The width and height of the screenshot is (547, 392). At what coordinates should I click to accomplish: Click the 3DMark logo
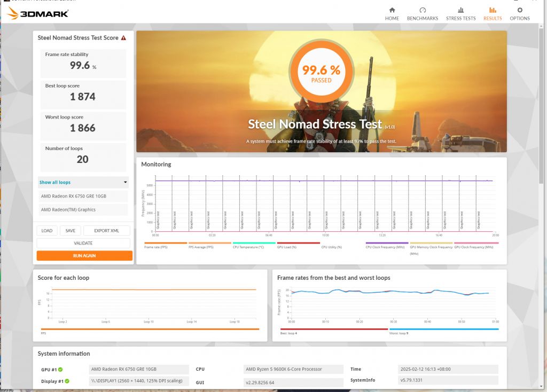pos(38,13)
